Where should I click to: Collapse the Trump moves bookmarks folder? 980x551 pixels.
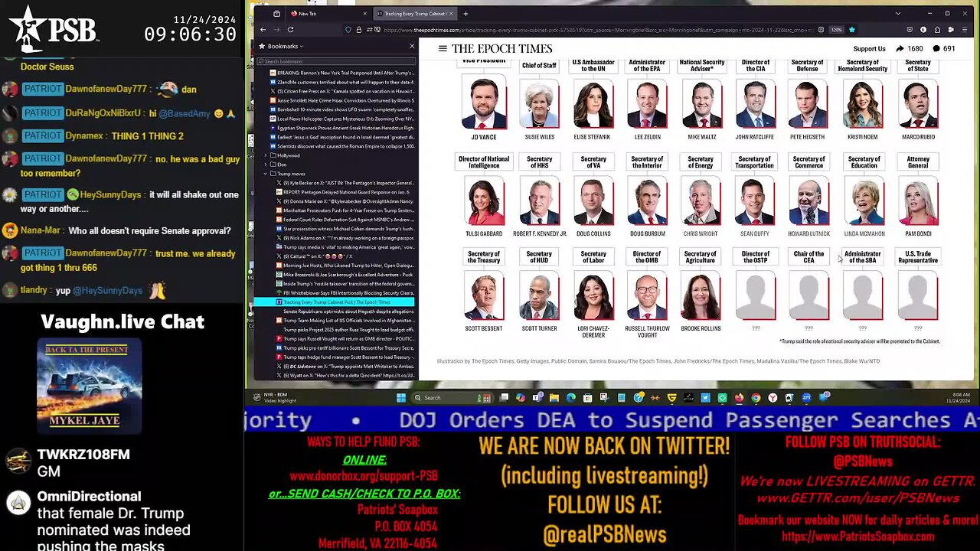pyautogui.click(x=266, y=174)
